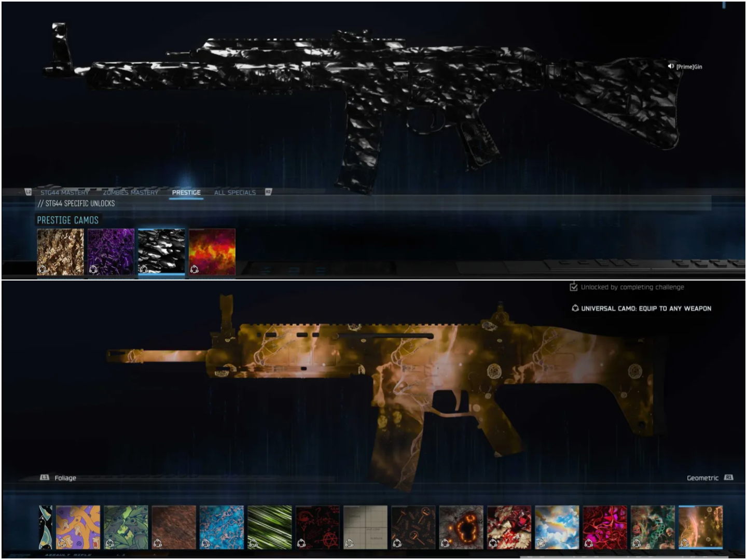Select the partially visible teal and yellow camo
The height and width of the screenshot is (560, 747).
pos(46,527)
